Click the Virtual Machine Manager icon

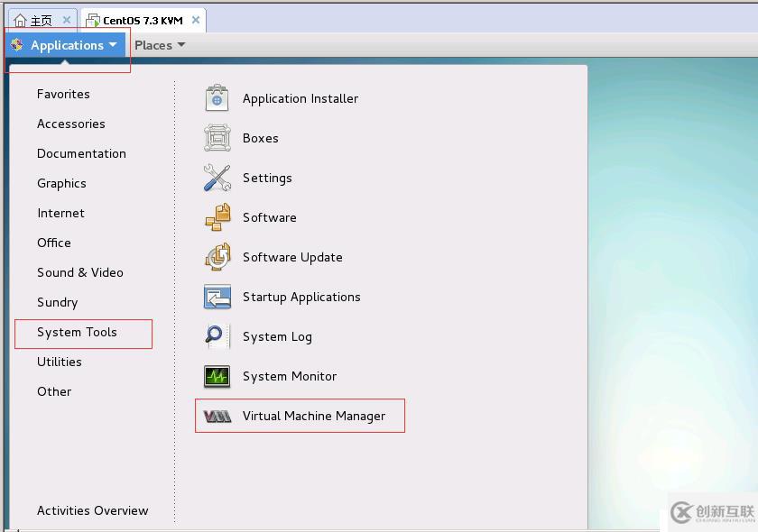pyautogui.click(x=217, y=416)
